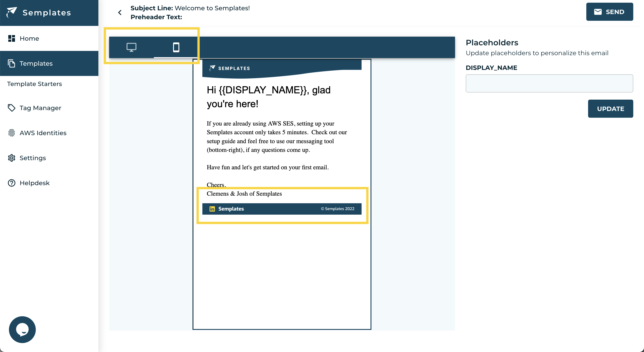The width and height of the screenshot is (644, 352).
Task: Click the AWS Identities fingerprint icon
Action: [11, 133]
